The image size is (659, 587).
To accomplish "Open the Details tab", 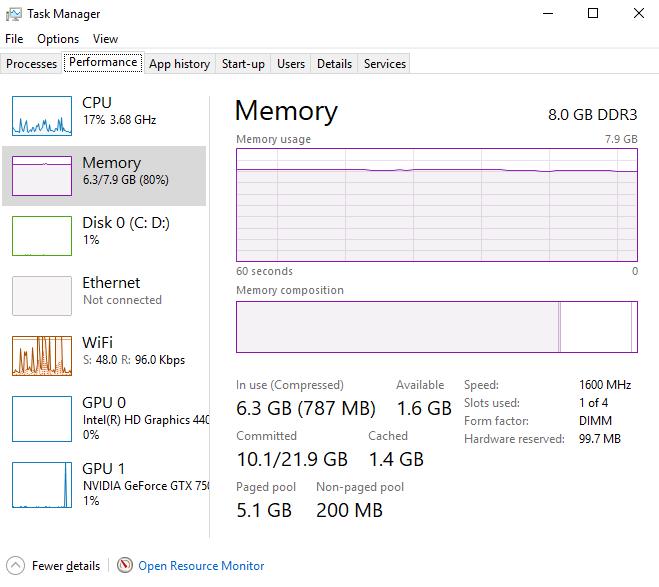I will pos(334,64).
